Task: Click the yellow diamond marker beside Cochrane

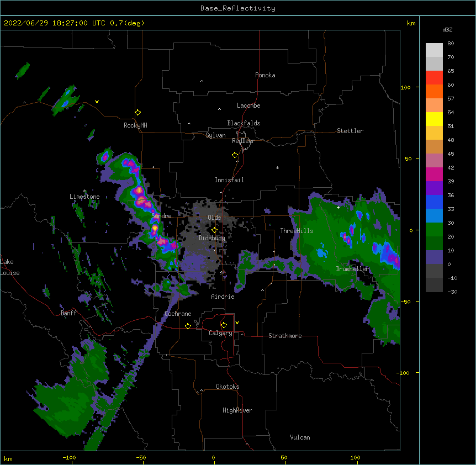Action: [x=188, y=326]
